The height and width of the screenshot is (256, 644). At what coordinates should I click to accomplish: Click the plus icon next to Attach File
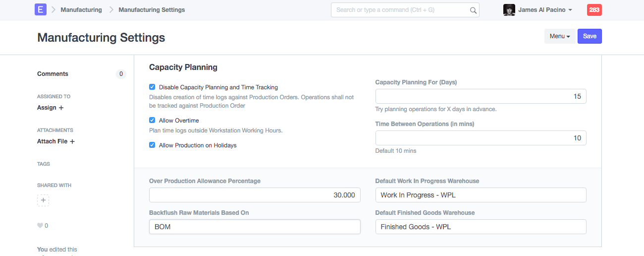[72, 141]
